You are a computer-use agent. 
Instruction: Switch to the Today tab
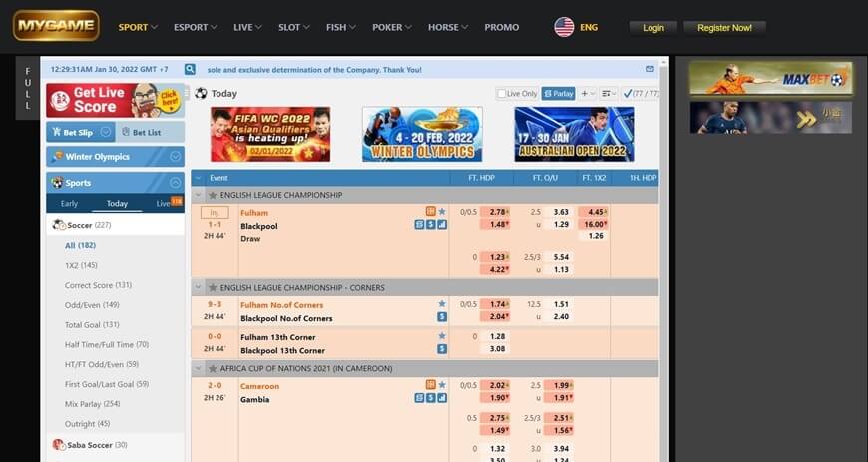click(117, 204)
